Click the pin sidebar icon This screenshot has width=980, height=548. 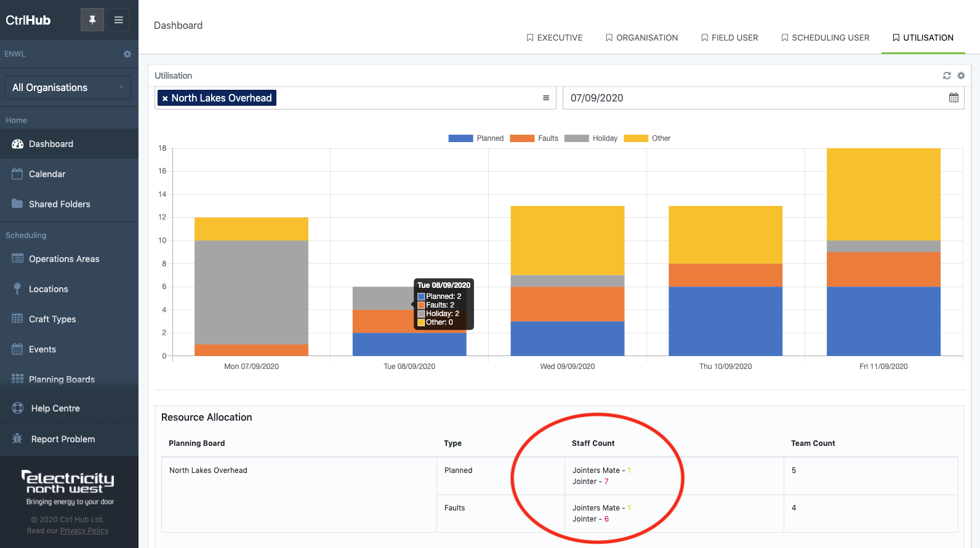click(x=92, y=20)
